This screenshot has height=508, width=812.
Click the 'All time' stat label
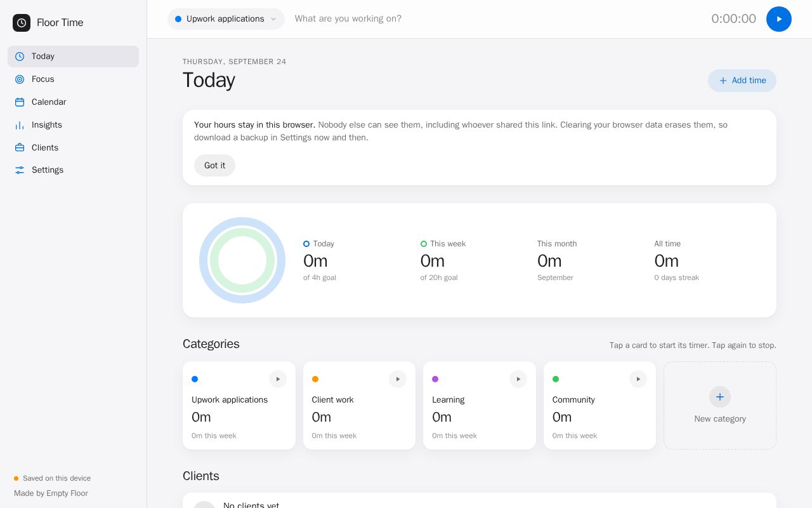click(667, 244)
